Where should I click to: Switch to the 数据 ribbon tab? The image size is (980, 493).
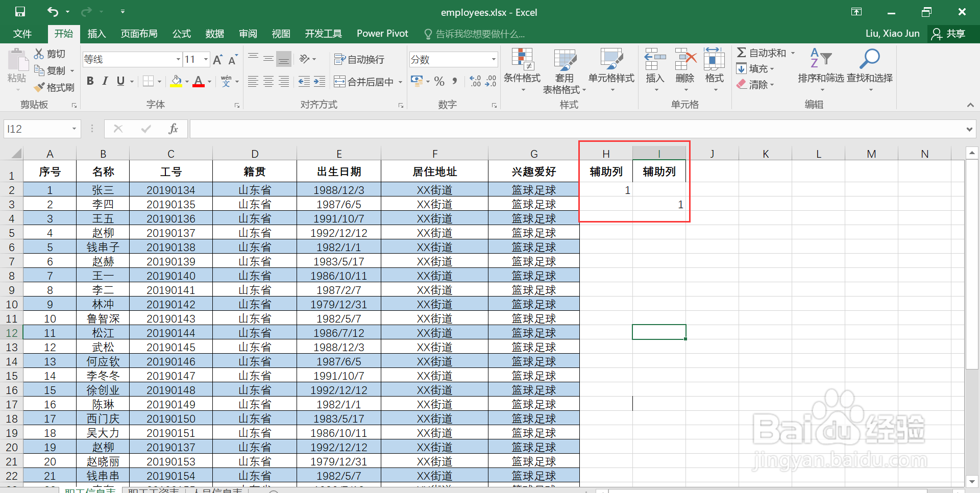click(214, 34)
